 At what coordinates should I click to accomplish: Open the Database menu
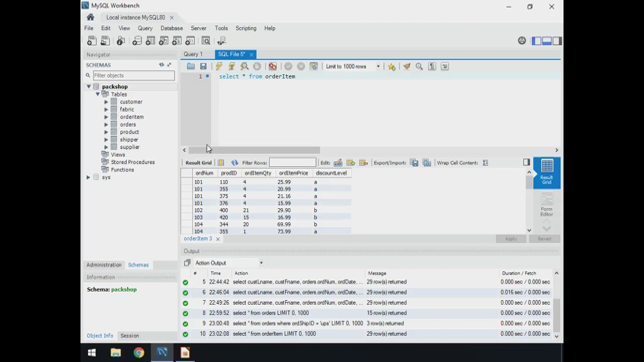click(x=172, y=28)
